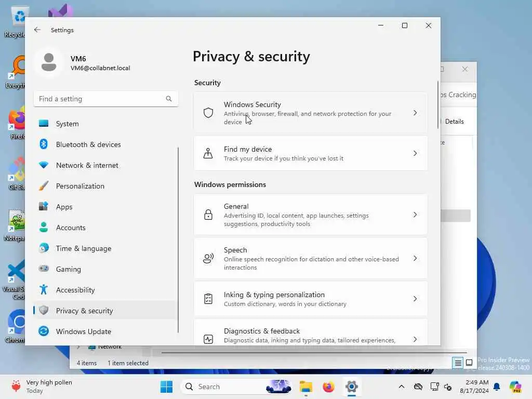532x399 pixels.
Task: Click Explorer horizontal scrollbar
Action: pos(314,353)
